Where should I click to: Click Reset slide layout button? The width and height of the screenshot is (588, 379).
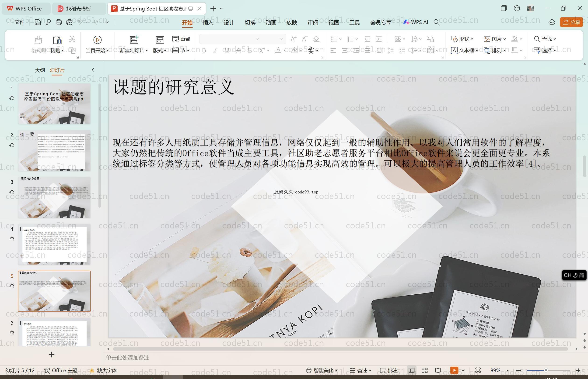click(x=181, y=39)
